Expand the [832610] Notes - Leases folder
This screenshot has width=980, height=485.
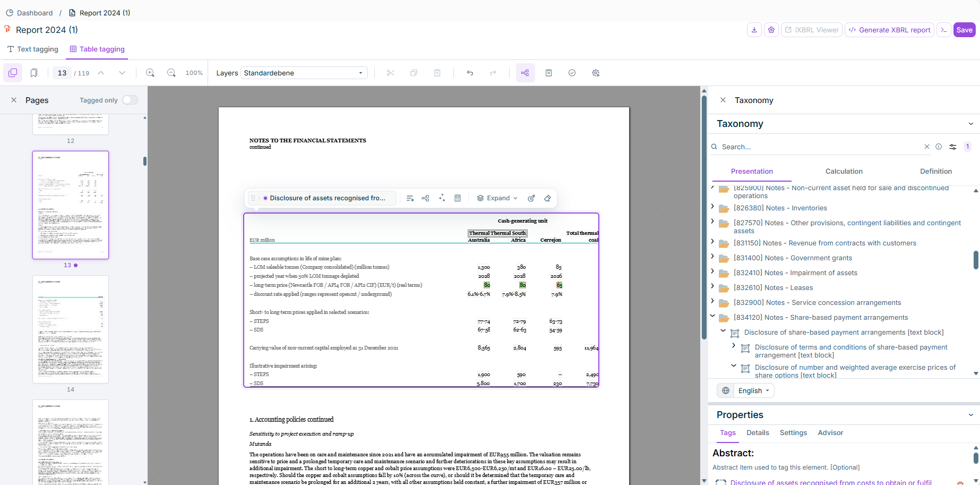click(712, 286)
